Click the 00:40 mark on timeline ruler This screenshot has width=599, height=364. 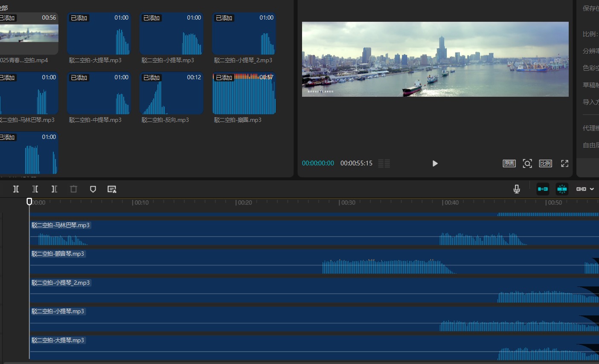(451, 202)
